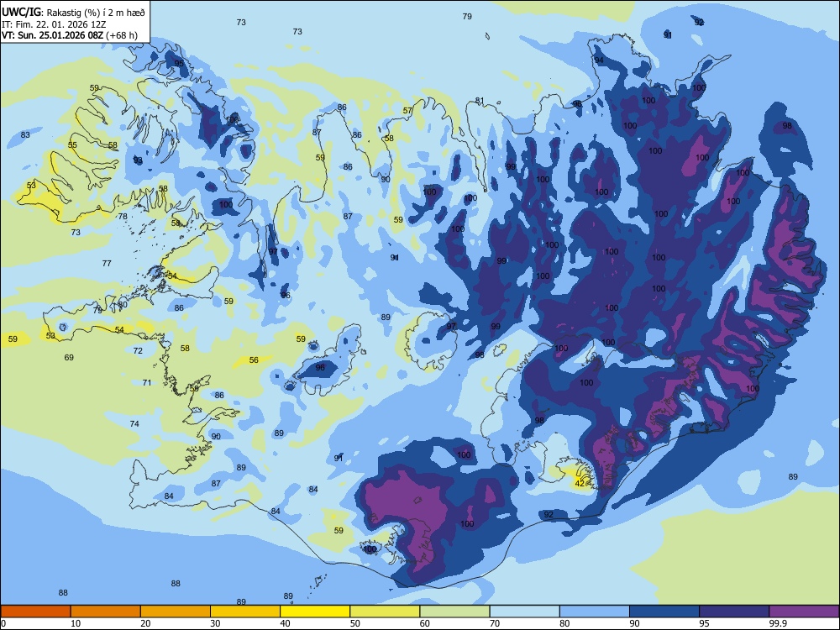Click the map value "55" in the Westfjords
Image resolution: width=840 pixels, height=630 pixels.
(x=72, y=145)
